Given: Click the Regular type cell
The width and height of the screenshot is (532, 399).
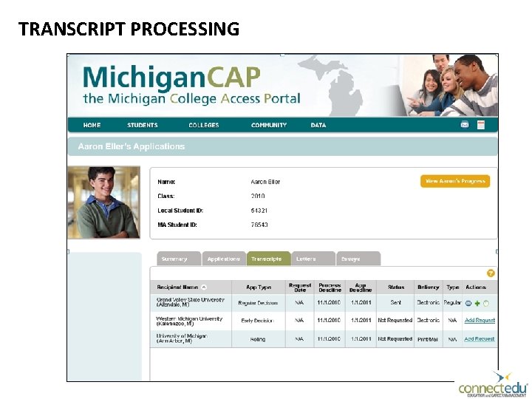Looking at the screenshot, I should pos(453,302).
